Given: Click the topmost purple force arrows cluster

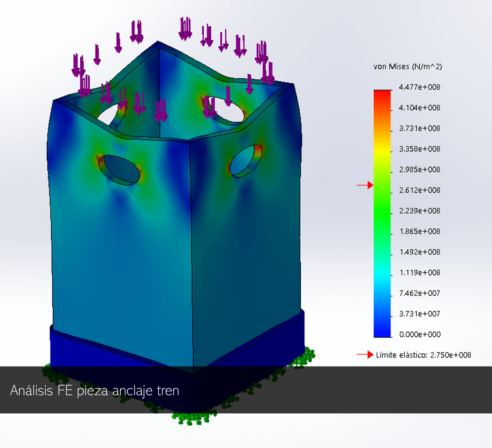Looking at the screenshot, I should [x=186, y=29].
